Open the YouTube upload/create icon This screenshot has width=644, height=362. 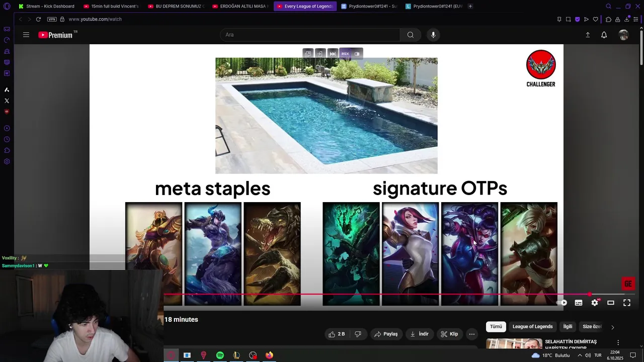click(588, 35)
